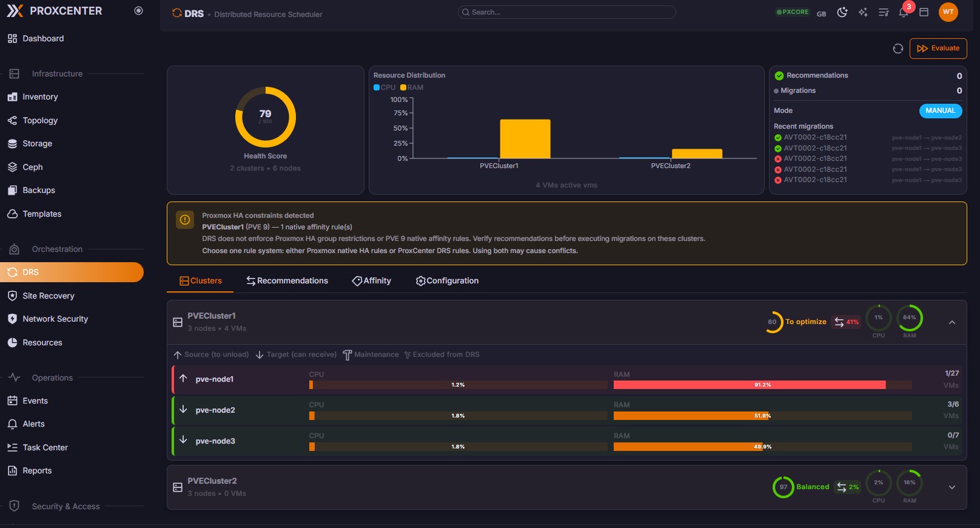This screenshot has height=528, width=980.
Task: Toggle the sidebar pin radio icon
Action: 138,11
